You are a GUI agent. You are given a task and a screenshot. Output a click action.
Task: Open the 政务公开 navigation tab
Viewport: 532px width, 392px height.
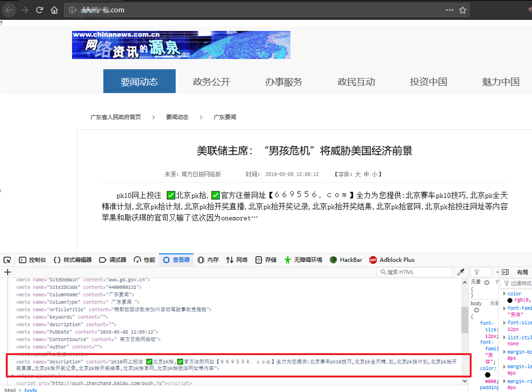[x=212, y=81]
